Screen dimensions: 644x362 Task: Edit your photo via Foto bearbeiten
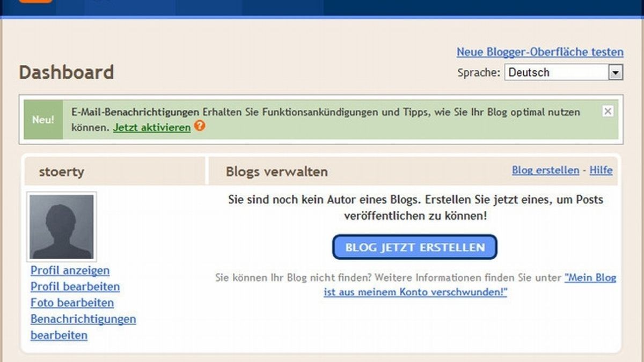(x=71, y=302)
